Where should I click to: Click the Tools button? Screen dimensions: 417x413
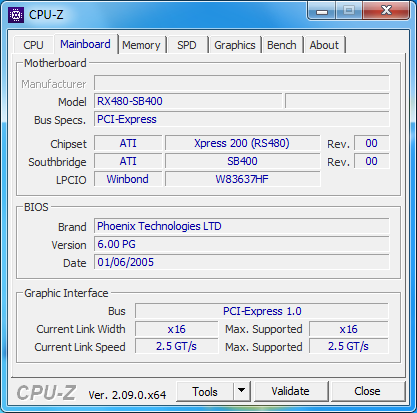(205, 392)
